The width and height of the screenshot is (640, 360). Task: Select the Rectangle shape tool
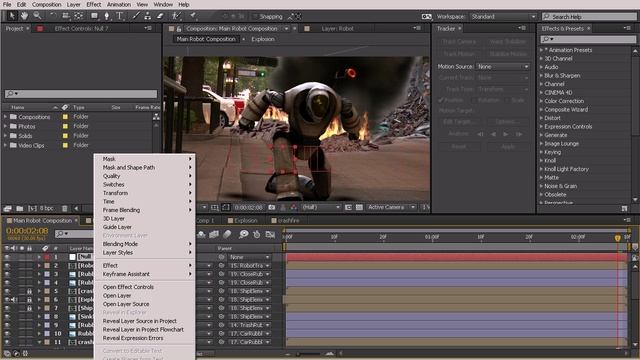pos(94,16)
